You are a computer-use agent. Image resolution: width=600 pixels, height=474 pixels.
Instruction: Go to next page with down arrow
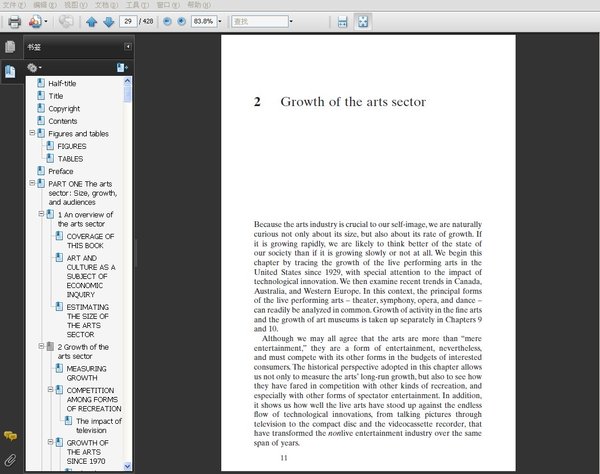pos(107,21)
